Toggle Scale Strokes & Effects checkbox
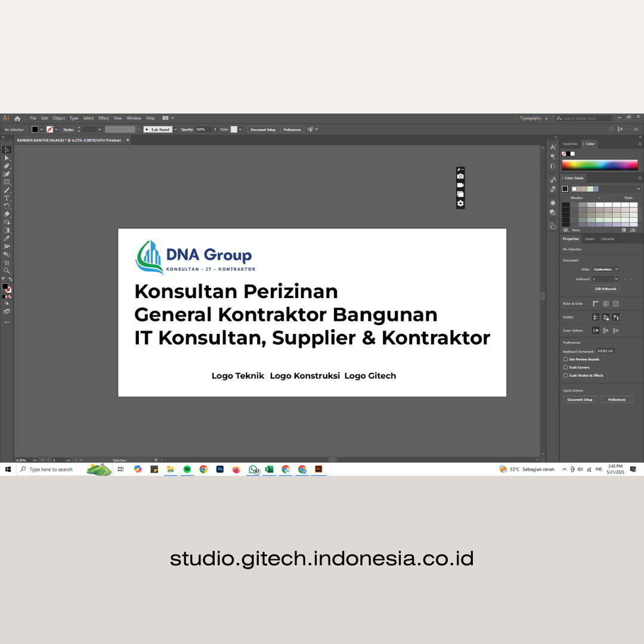This screenshot has width=644, height=644. click(x=565, y=376)
